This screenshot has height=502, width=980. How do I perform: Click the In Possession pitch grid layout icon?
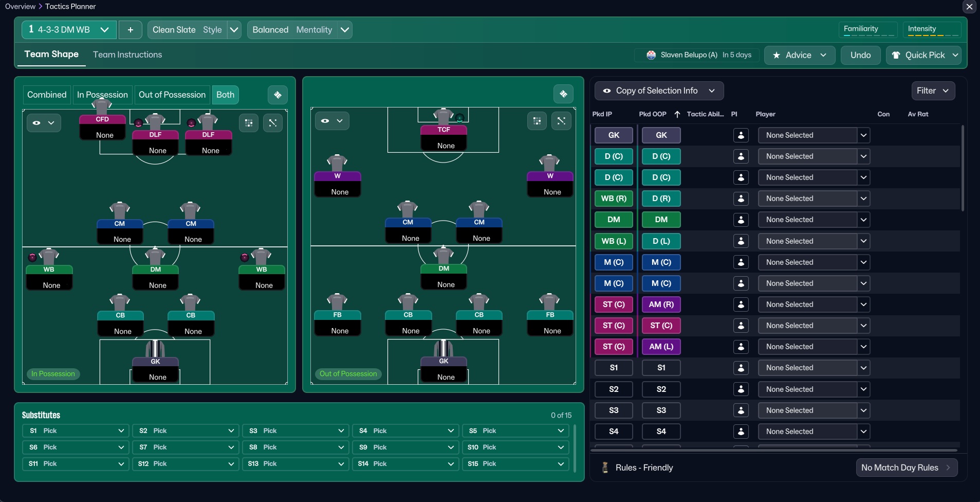pyautogui.click(x=249, y=123)
